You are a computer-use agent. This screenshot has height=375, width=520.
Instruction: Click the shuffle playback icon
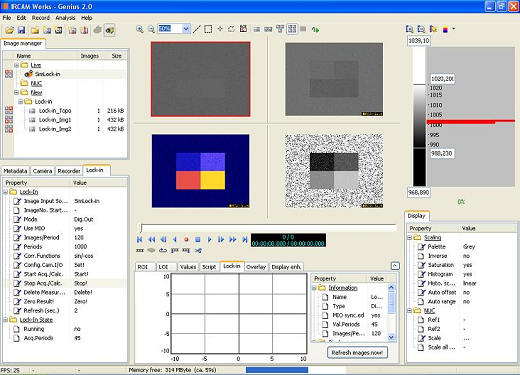[x=198, y=250]
